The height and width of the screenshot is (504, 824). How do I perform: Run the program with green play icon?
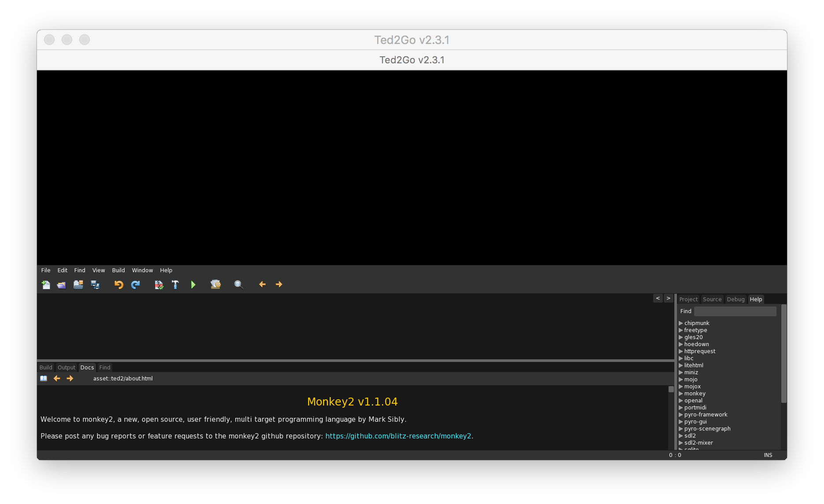(x=193, y=285)
